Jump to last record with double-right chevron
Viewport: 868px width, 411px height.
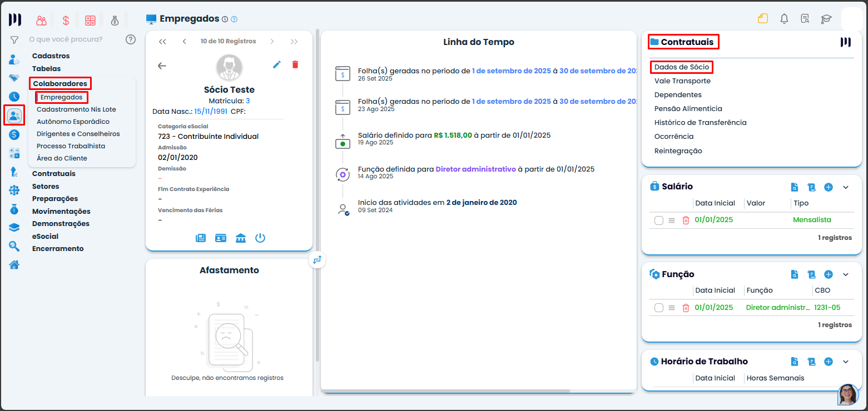click(x=294, y=42)
